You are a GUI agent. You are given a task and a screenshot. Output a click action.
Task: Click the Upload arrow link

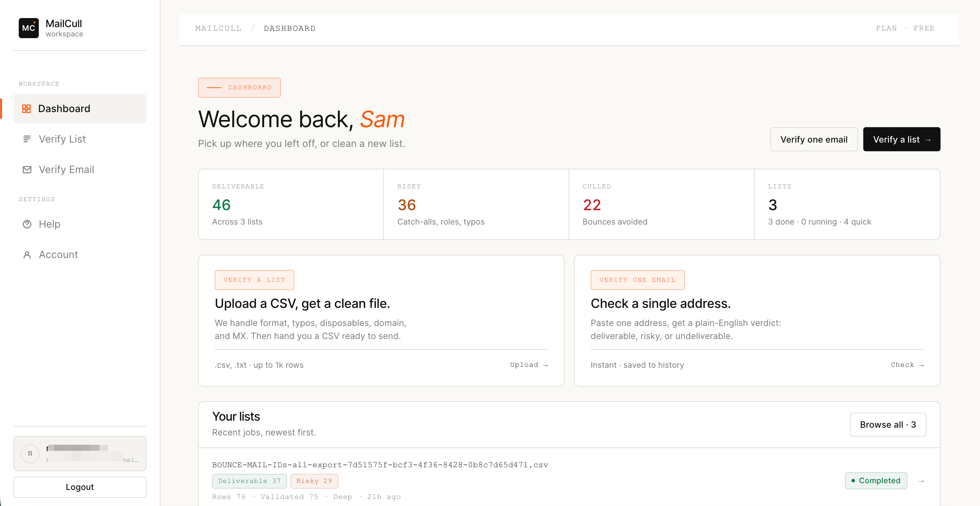point(529,365)
